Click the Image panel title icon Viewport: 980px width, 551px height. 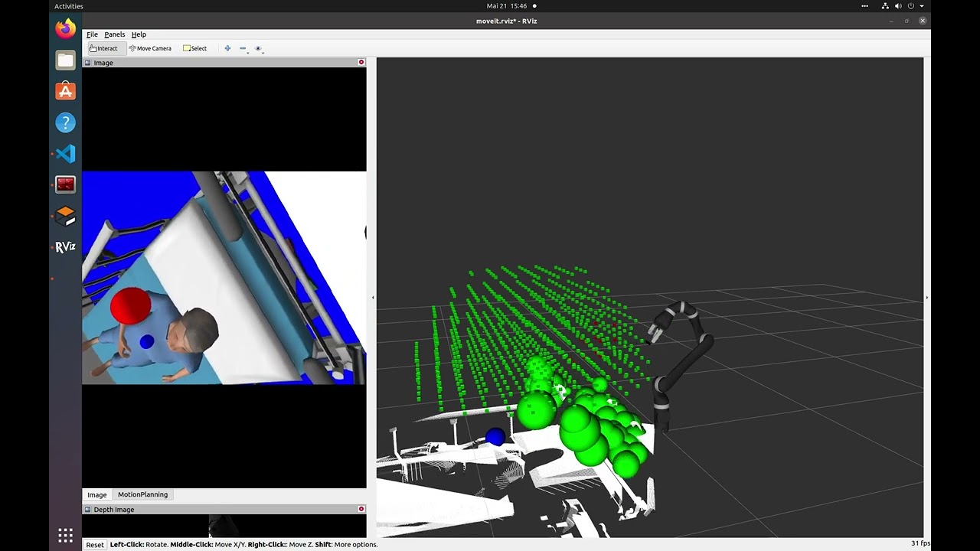click(87, 63)
